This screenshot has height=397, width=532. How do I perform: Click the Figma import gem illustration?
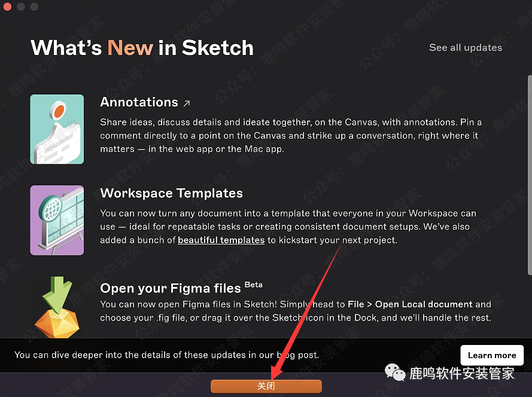coord(57,307)
